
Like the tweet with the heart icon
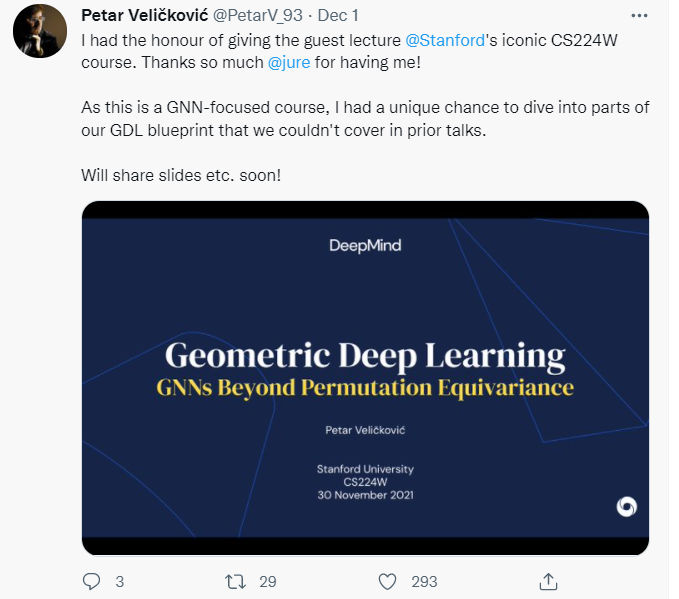point(390,581)
